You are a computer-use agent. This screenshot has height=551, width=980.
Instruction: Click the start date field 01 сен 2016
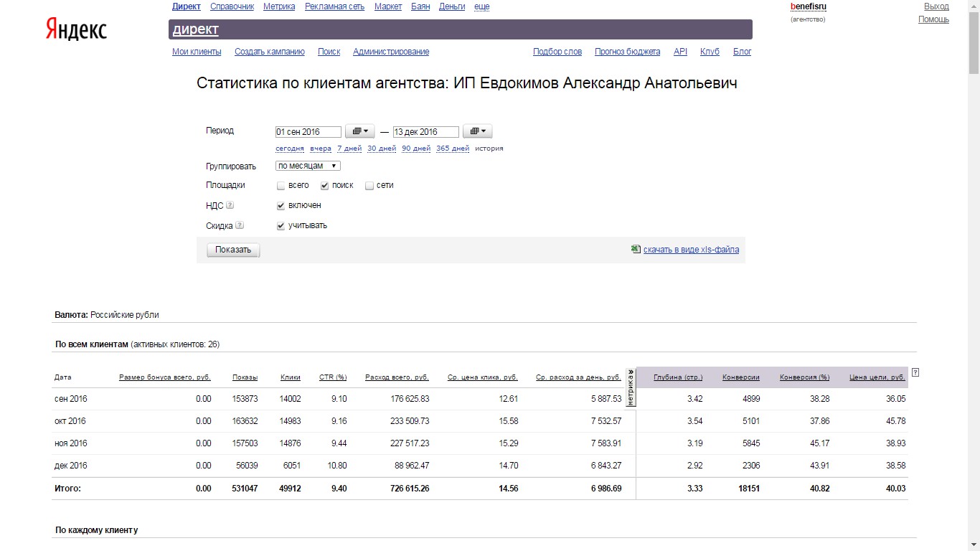pos(308,132)
